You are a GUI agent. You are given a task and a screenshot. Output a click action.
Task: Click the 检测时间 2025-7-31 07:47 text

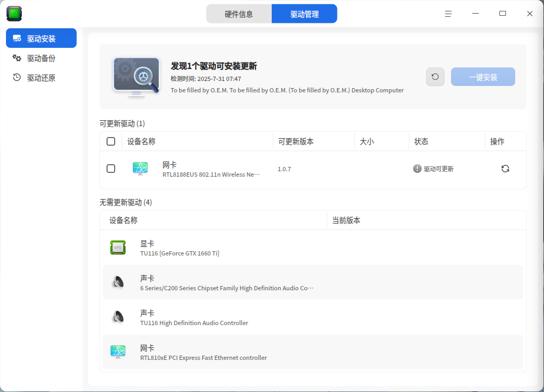click(206, 79)
